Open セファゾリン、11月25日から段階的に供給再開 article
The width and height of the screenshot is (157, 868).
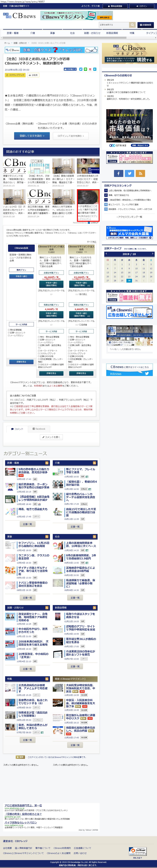coord(34,545)
